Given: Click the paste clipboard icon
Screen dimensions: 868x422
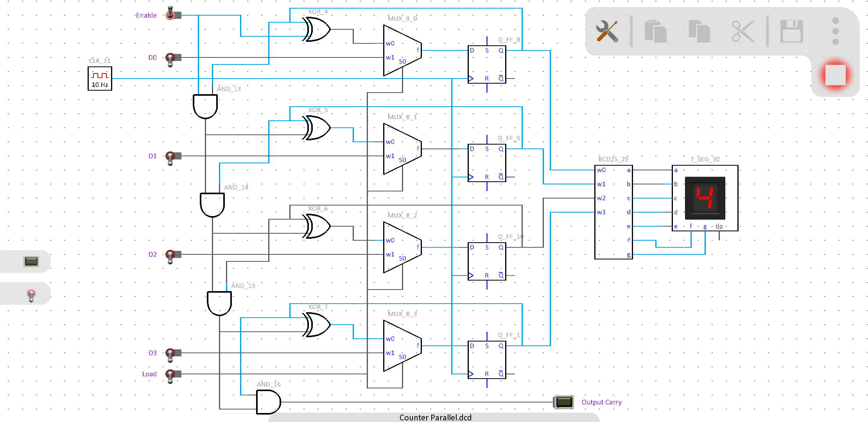Looking at the screenshot, I should point(655,31).
